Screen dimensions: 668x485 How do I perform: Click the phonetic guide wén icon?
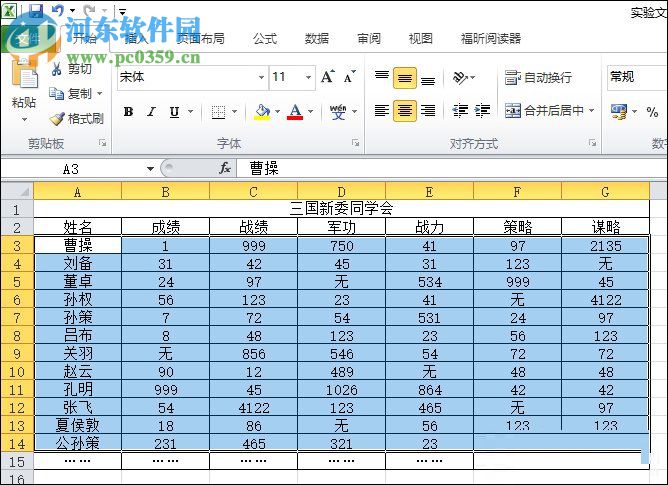coord(338,112)
